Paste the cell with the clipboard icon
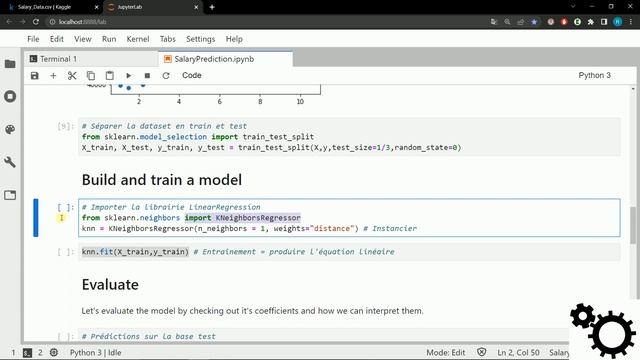Screen dimensions: 640x360 coord(109,76)
